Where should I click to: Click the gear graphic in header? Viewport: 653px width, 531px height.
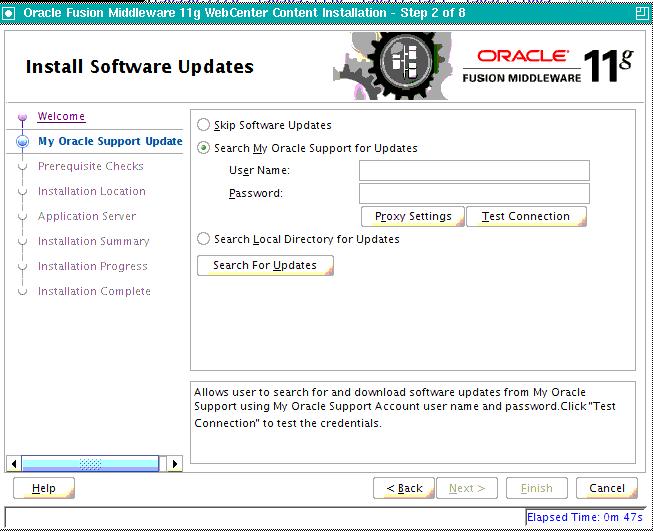click(392, 66)
